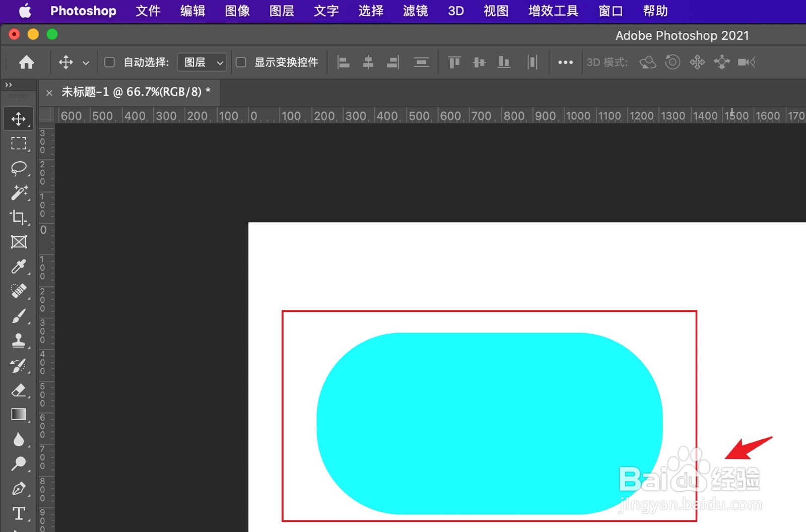The image size is (806, 532).
Task: Open the 文字 menu
Action: (326, 11)
